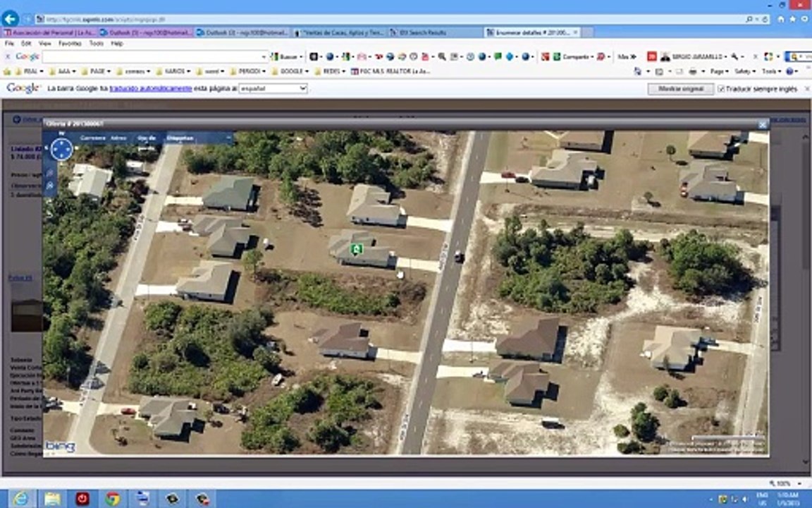The width and height of the screenshot is (812, 508).
Task: Toggle Traducir siempre inglés checkbox
Action: pyautogui.click(x=721, y=89)
